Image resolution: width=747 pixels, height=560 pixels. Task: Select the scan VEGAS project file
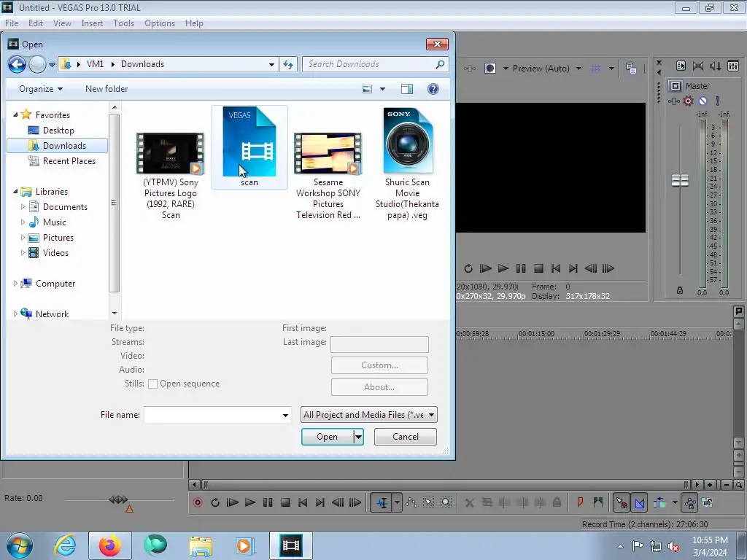(x=249, y=147)
